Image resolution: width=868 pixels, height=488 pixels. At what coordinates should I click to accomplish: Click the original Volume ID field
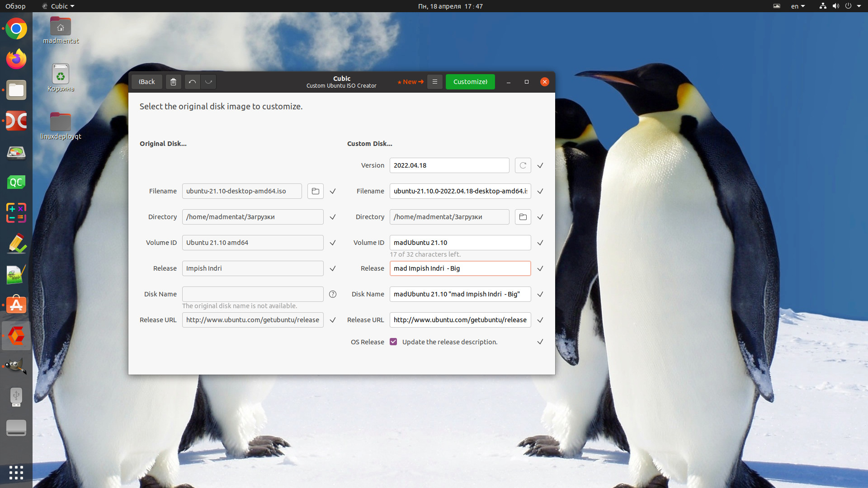[x=253, y=243]
